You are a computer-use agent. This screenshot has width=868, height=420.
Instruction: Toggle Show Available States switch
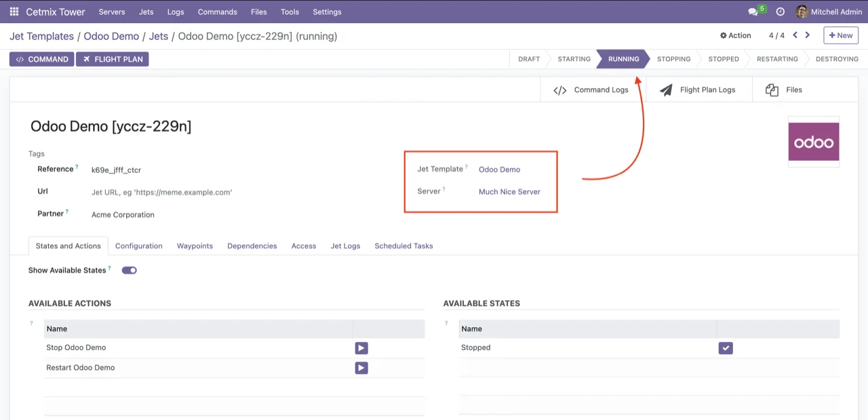coord(129,270)
